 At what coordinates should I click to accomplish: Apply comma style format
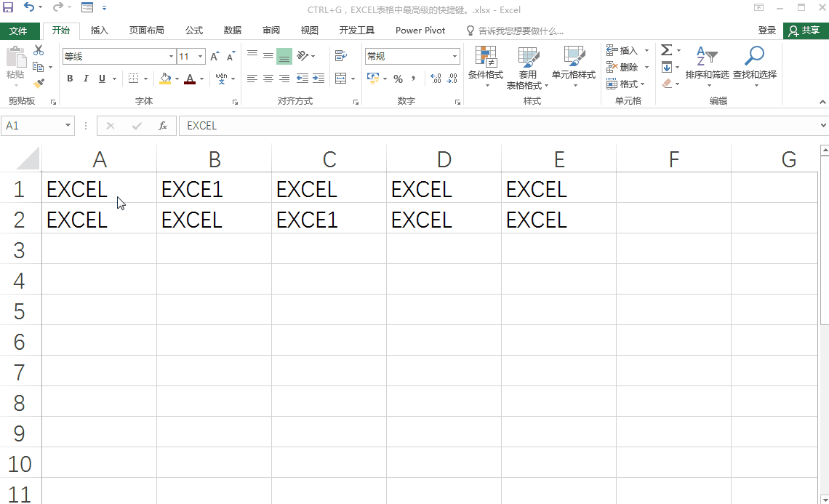coord(414,79)
